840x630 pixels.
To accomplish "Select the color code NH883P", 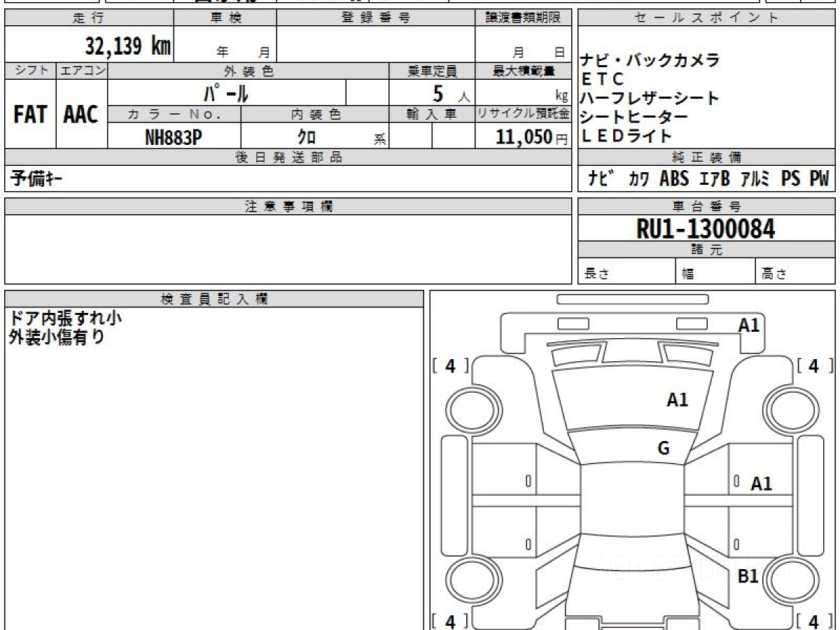I will (174, 137).
